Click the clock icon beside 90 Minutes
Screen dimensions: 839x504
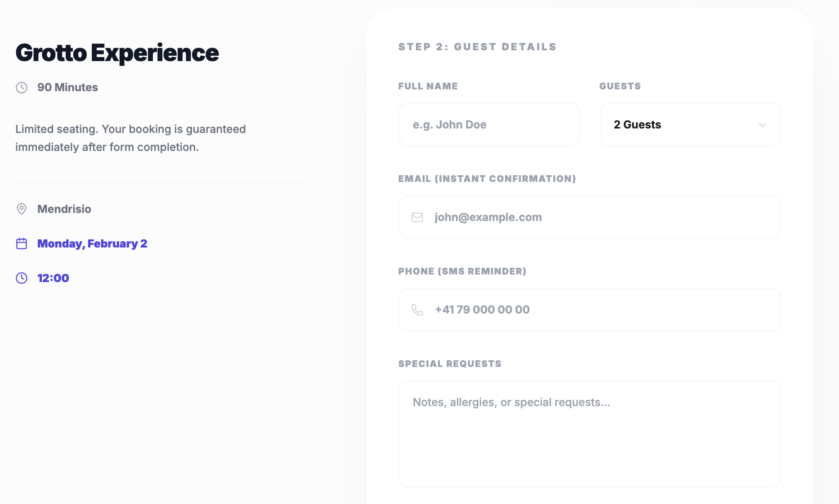point(22,88)
